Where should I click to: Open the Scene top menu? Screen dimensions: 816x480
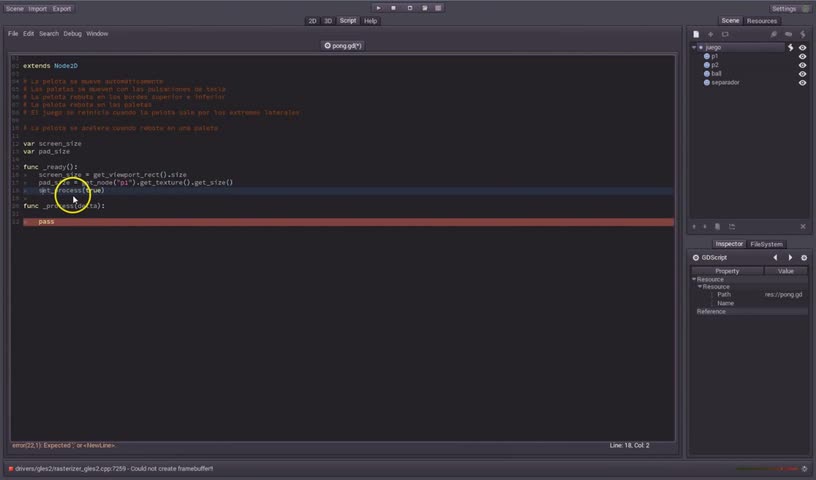tap(15, 9)
